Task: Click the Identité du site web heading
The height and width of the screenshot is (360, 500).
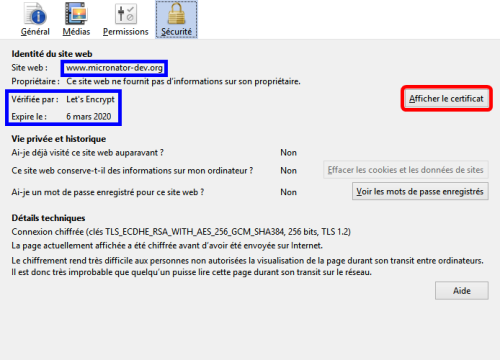Action: coord(52,54)
